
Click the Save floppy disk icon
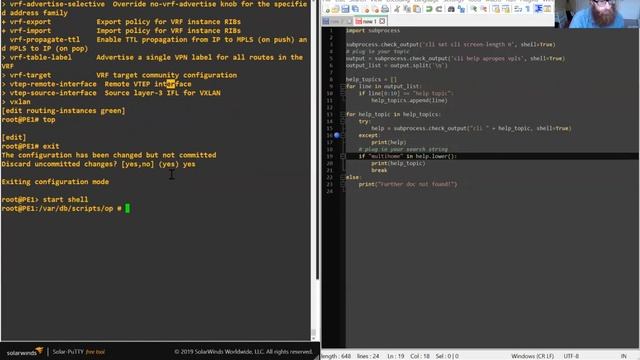tap(345, 9)
